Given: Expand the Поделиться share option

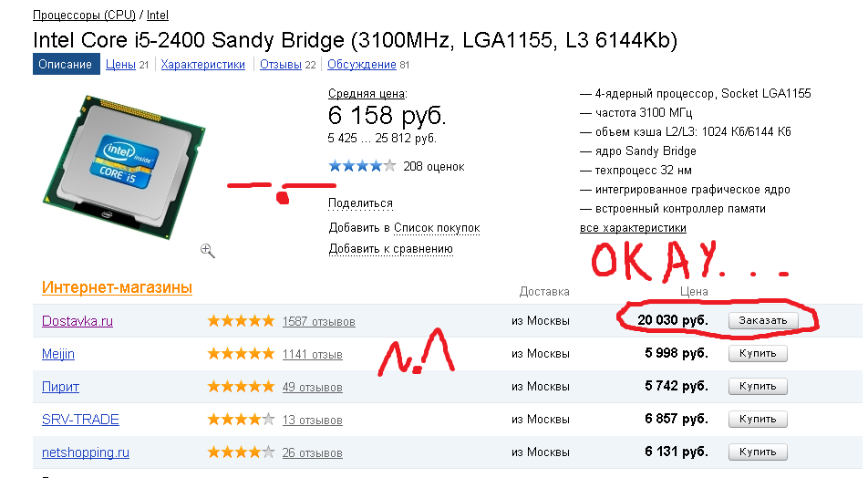Looking at the screenshot, I should pyautogui.click(x=360, y=203).
